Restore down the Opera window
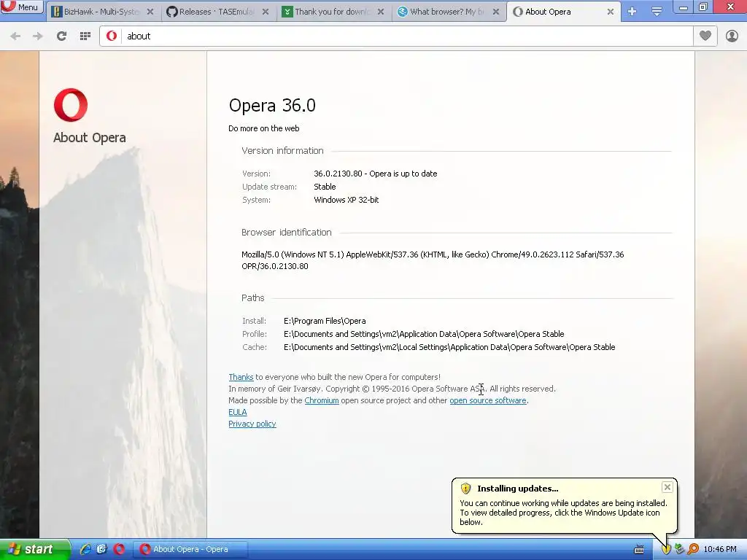 [x=703, y=7]
